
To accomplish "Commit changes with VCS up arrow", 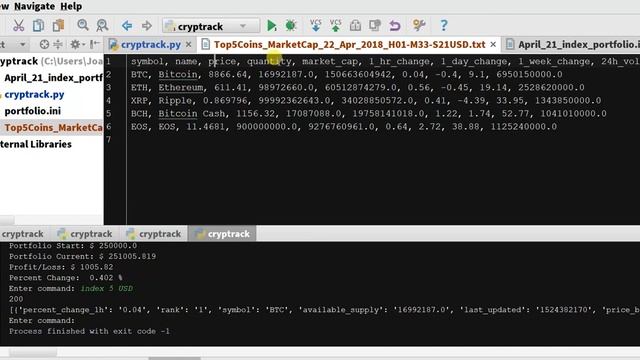I will (x=336, y=25).
